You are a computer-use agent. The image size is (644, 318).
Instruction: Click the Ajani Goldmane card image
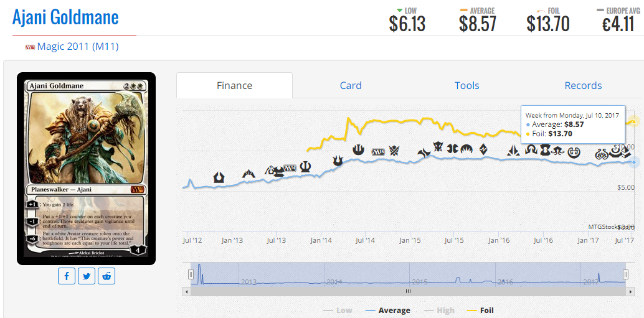pos(86,169)
